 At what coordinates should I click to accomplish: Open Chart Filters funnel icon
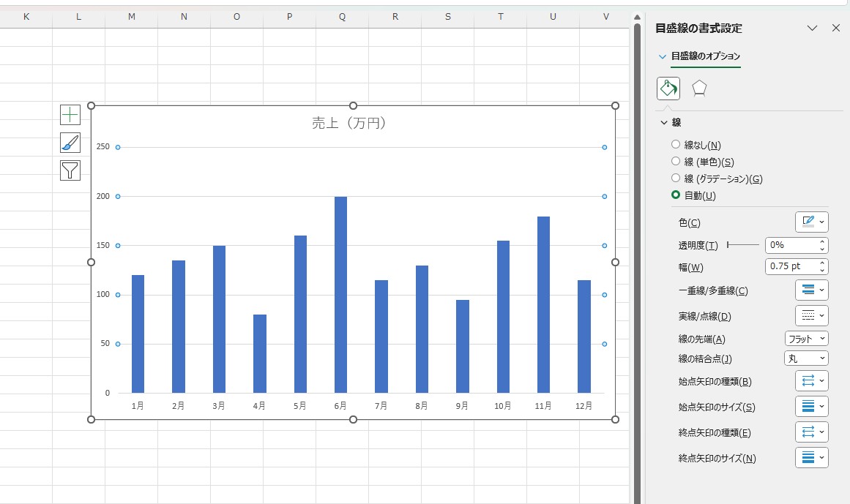70,170
